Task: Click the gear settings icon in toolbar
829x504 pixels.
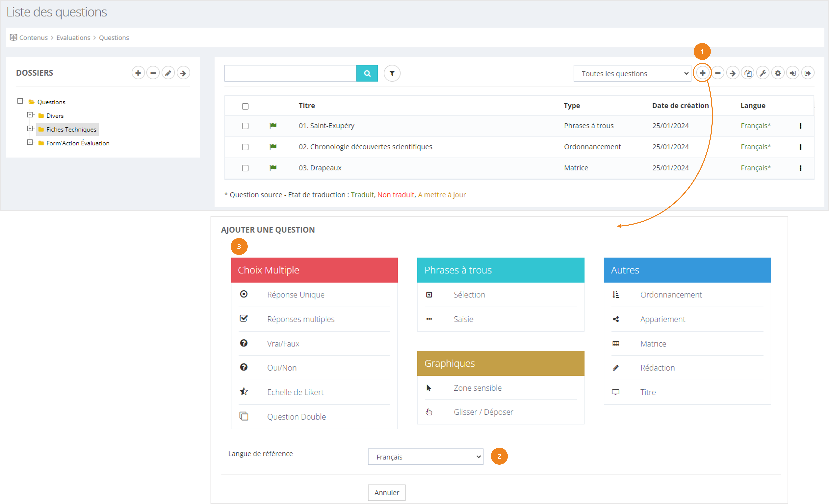Action: (778, 73)
